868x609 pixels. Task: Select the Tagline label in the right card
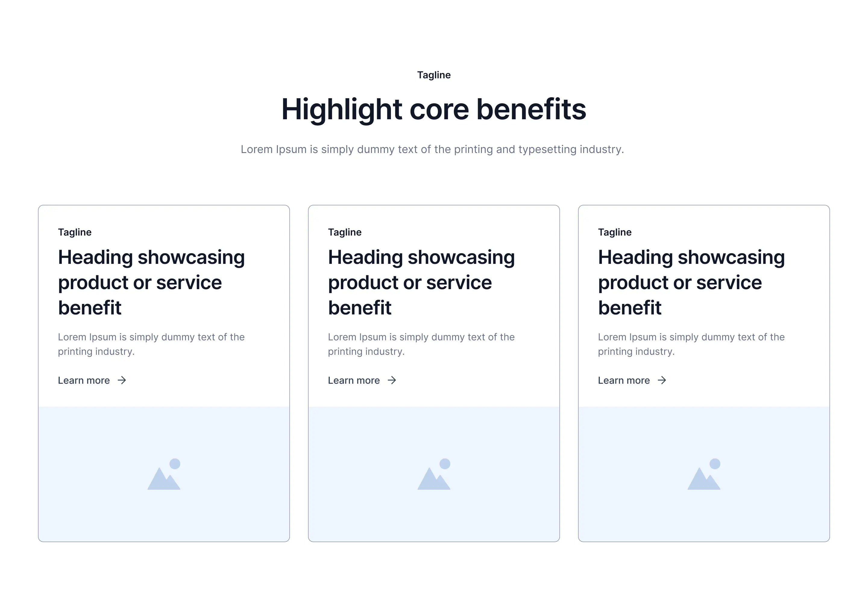[x=614, y=232]
